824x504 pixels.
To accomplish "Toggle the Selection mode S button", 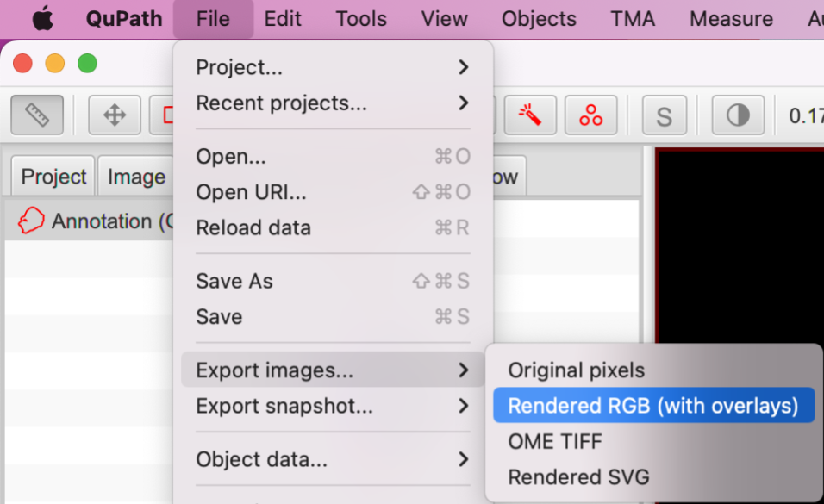I will click(664, 115).
